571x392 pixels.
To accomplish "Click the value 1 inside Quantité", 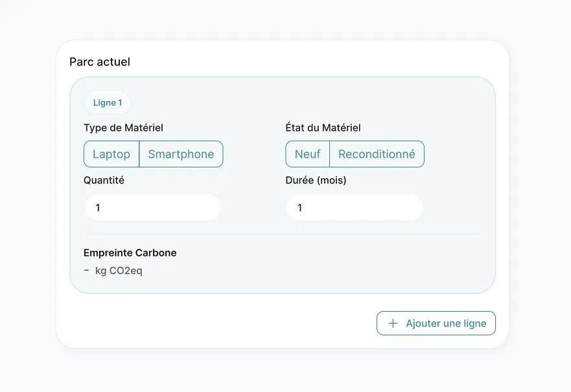I will 98,207.
